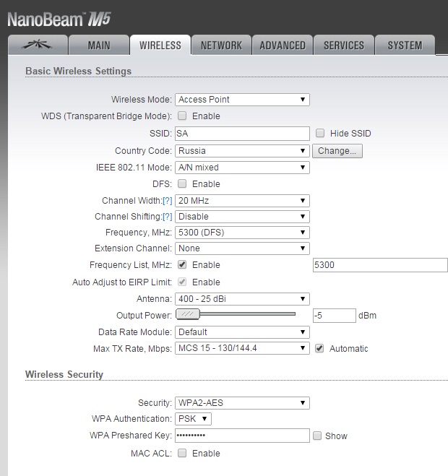Enable the DFS checkbox
The width and height of the screenshot is (448, 476).
[182, 183]
